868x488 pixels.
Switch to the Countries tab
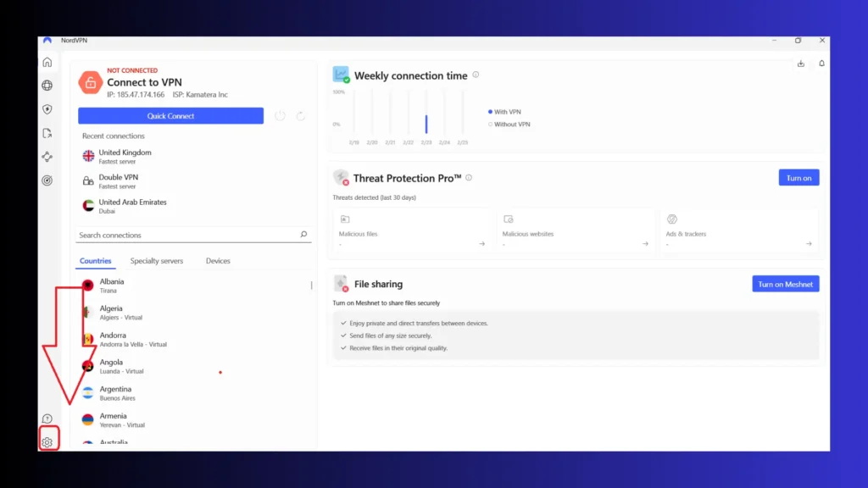(95, 261)
